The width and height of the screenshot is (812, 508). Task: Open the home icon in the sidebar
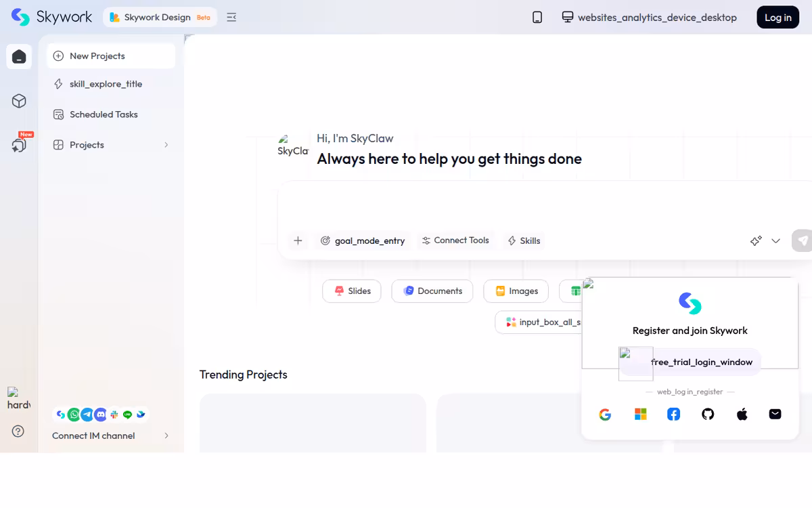click(x=19, y=56)
